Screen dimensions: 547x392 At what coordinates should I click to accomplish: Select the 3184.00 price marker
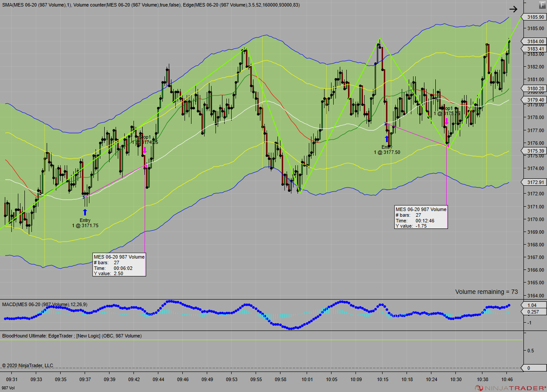tap(534, 41)
